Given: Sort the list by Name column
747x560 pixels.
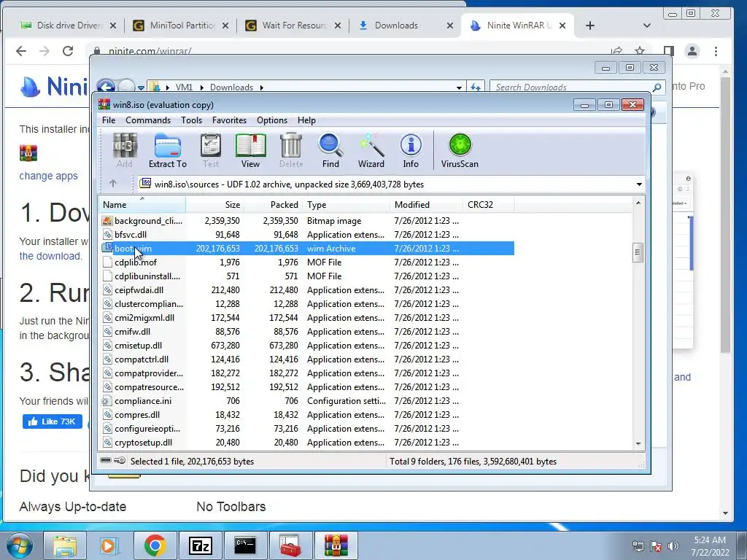Looking at the screenshot, I should point(142,205).
